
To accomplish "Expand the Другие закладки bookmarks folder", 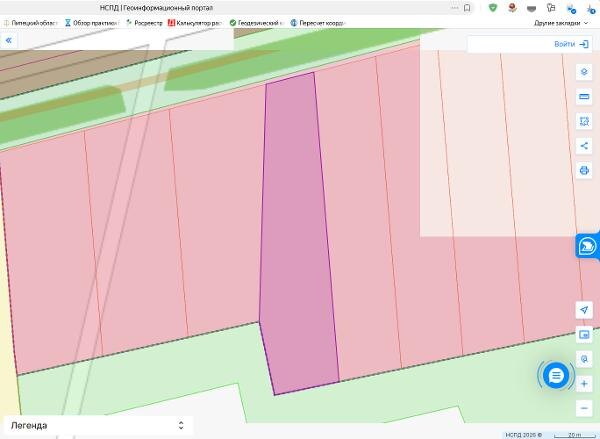I will 561,23.
